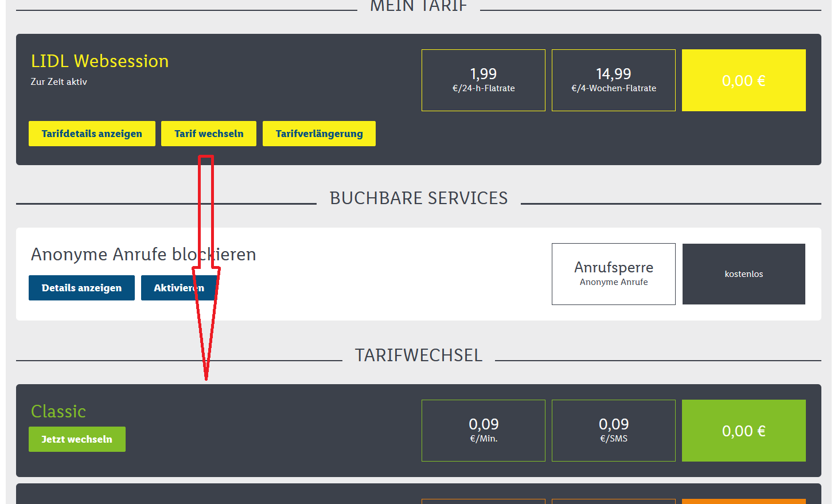Viewport: 838px width, 504px height.
Task: Click the kostenlos tile
Action: [x=744, y=274]
